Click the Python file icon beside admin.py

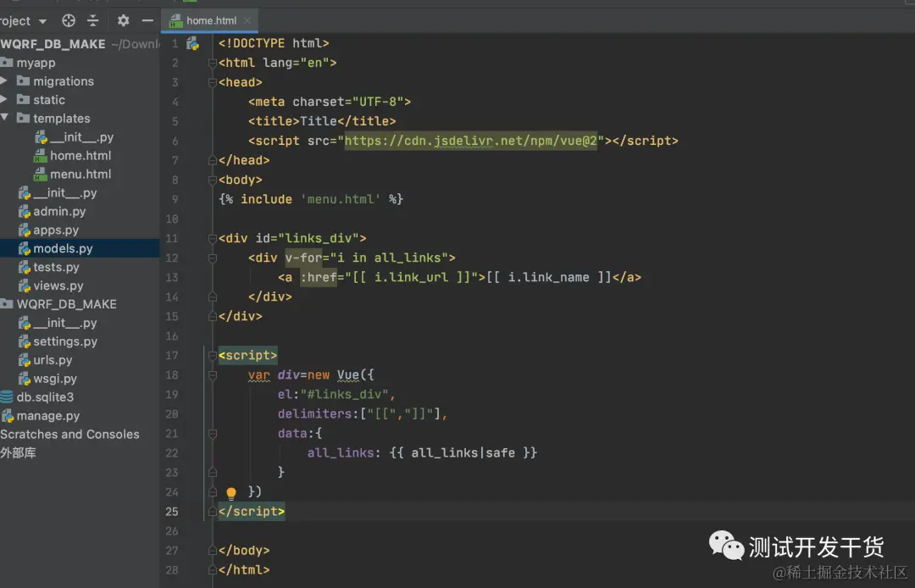[x=25, y=211]
